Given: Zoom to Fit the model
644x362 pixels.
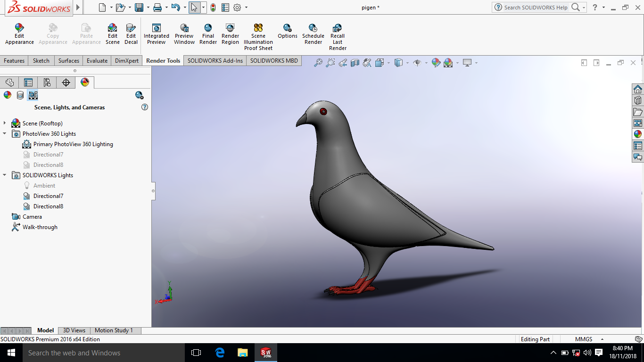Looking at the screenshot, I should [x=319, y=63].
